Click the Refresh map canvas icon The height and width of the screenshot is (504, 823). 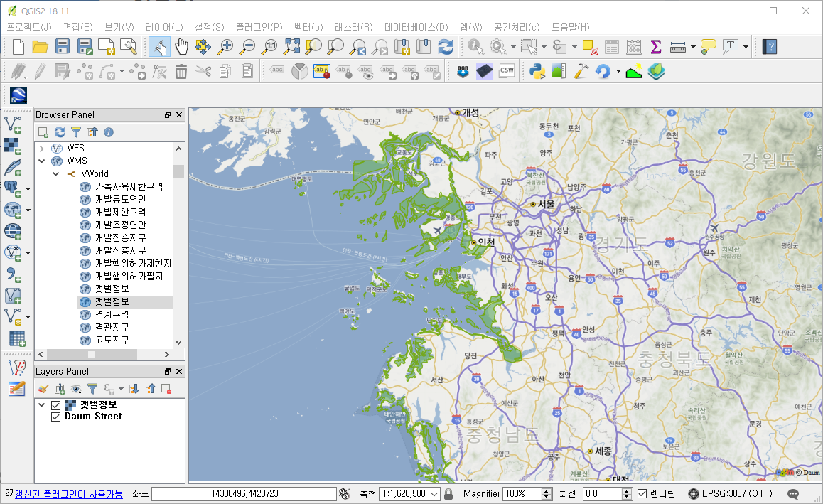pyautogui.click(x=446, y=47)
